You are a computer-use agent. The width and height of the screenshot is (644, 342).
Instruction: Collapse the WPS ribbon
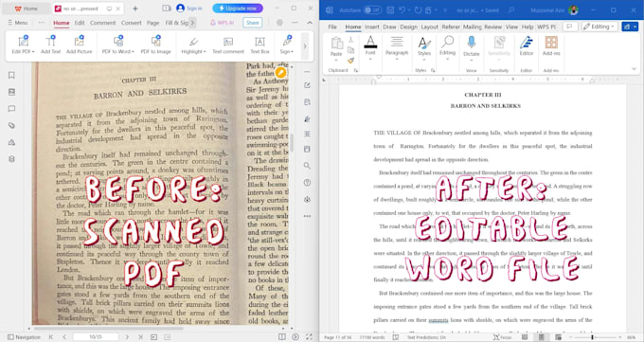[310, 23]
